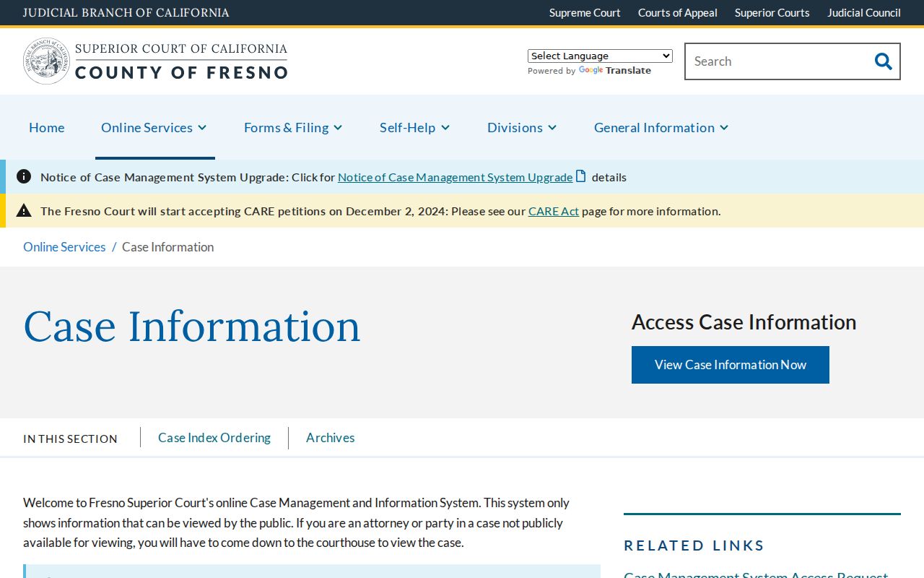Open the Case Index Ordering section tab
Image resolution: width=924 pixels, height=578 pixels.
coord(214,438)
